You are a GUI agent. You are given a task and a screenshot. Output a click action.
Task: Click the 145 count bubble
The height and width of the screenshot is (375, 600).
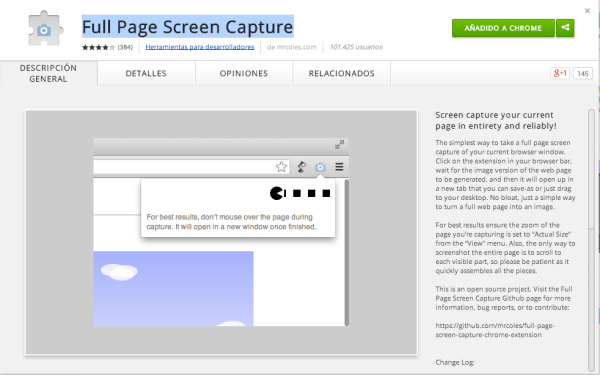(x=583, y=73)
